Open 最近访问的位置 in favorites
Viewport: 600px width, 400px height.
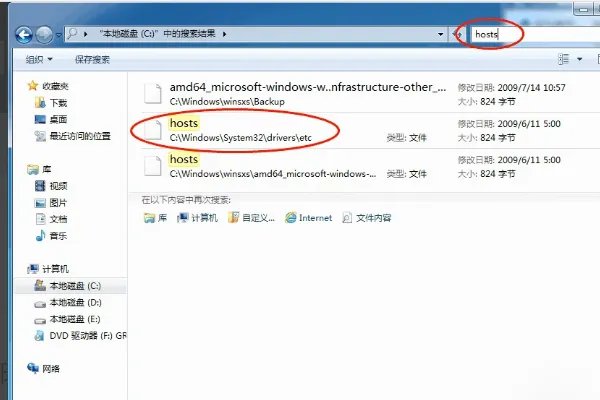[73, 136]
